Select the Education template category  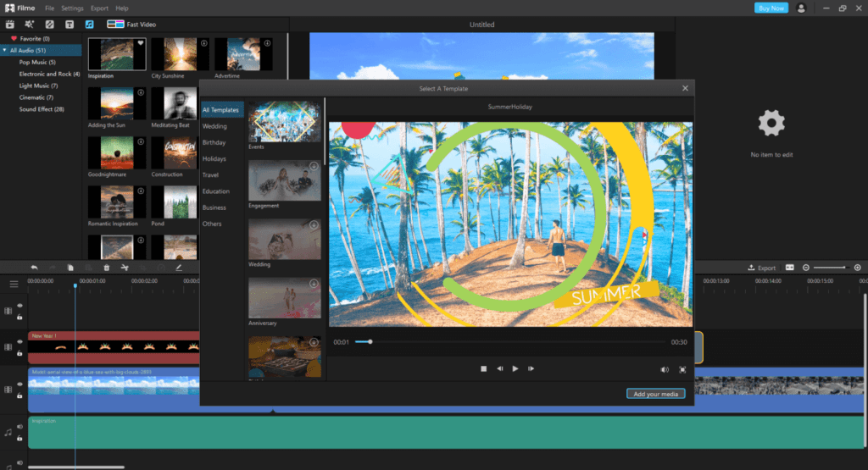216,191
